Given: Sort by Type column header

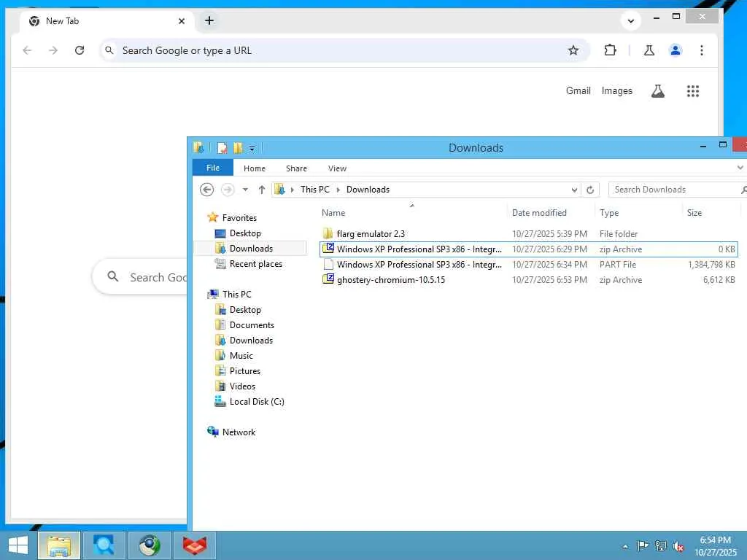Looking at the screenshot, I should (638, 213).
